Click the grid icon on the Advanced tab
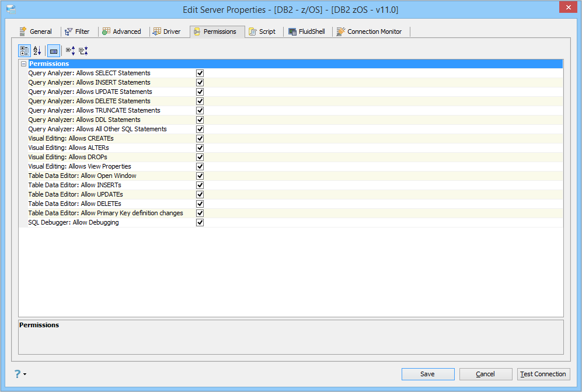The image size is (582, 392). click(x=106, y=32)
